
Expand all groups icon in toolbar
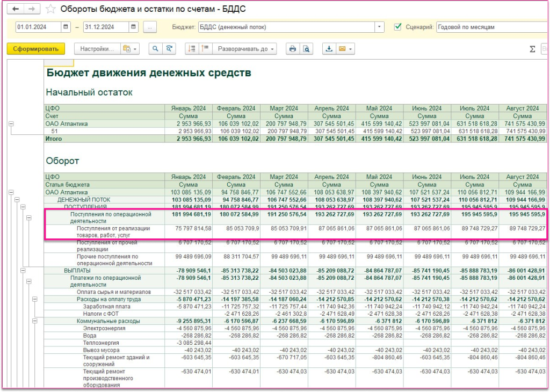point(206,49)
